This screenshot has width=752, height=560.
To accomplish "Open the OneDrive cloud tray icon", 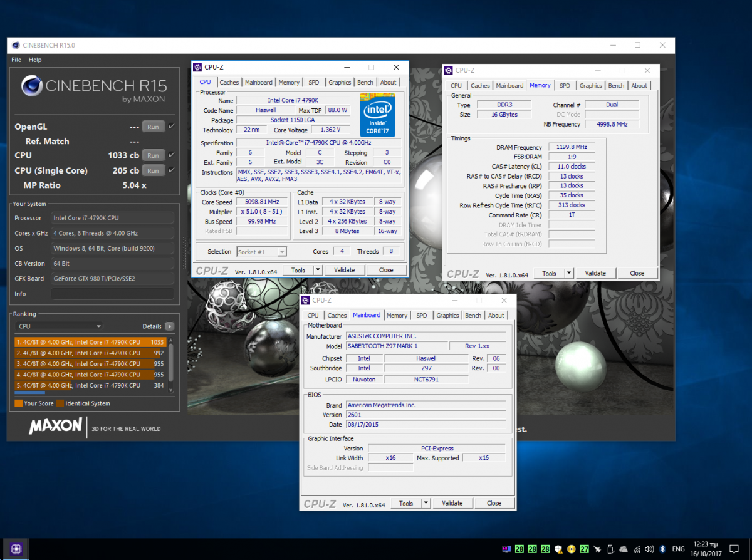I will point(624,549).
